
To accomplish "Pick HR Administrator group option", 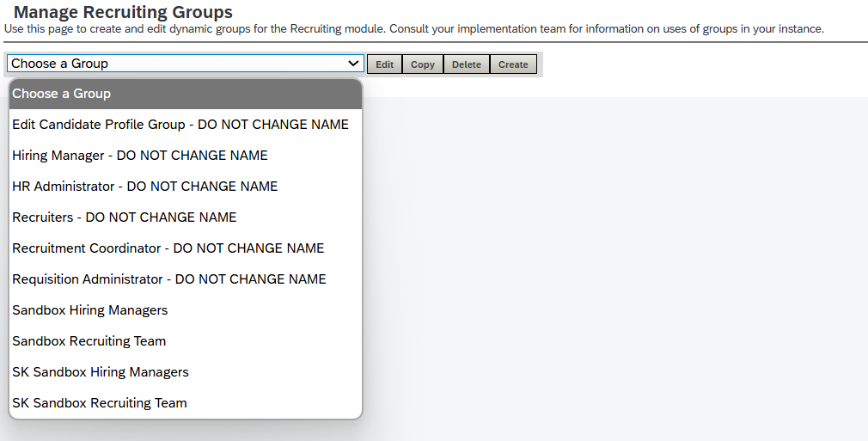I will tap(186, 187).
